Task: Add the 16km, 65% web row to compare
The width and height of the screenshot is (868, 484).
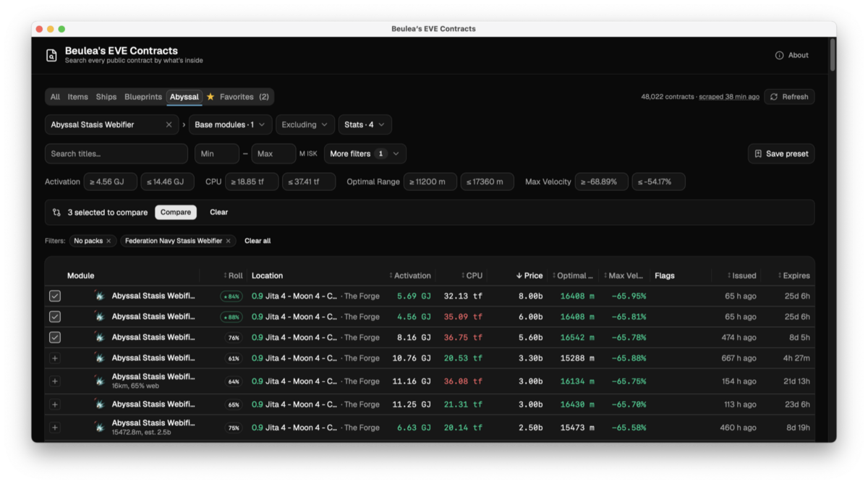Action: coord(55,381)
